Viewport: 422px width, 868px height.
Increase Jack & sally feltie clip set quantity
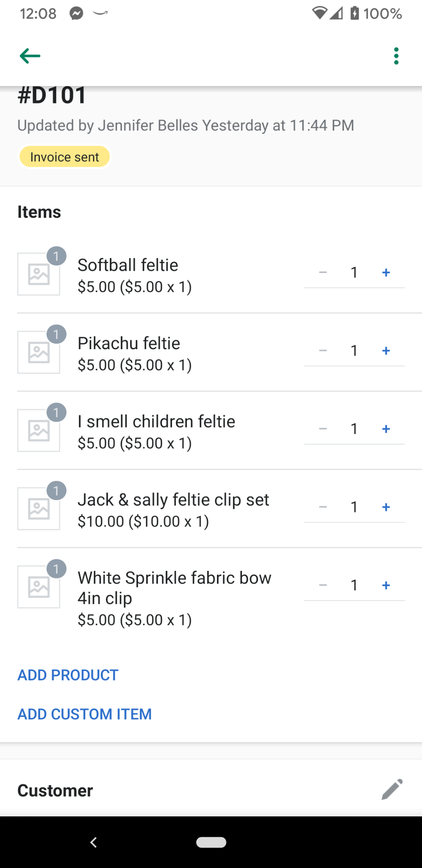[386, 507]
